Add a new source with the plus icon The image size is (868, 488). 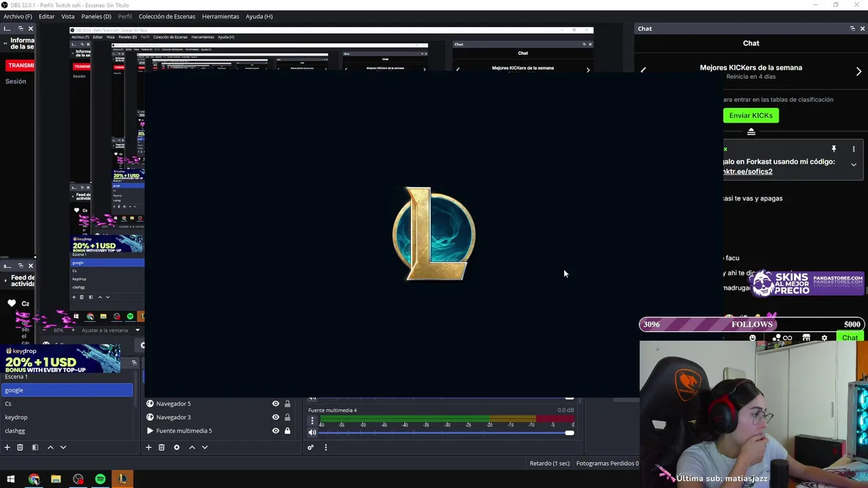[149, 447]
